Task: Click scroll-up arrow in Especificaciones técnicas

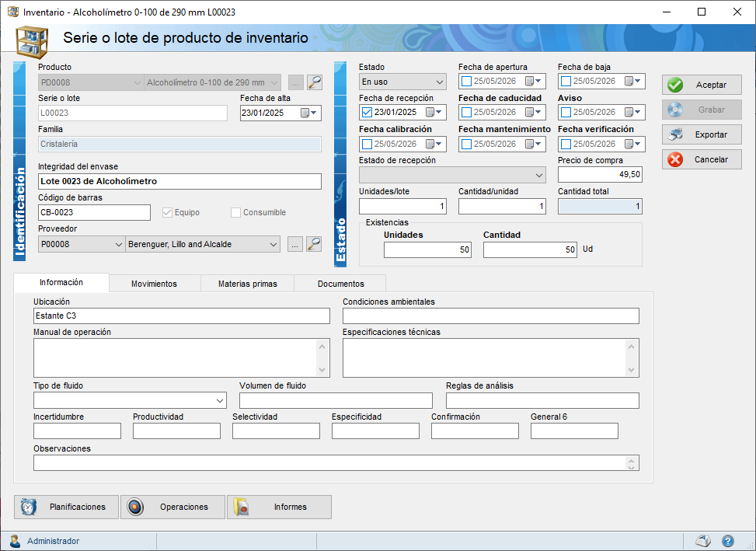Action: [x=631, y=346]
